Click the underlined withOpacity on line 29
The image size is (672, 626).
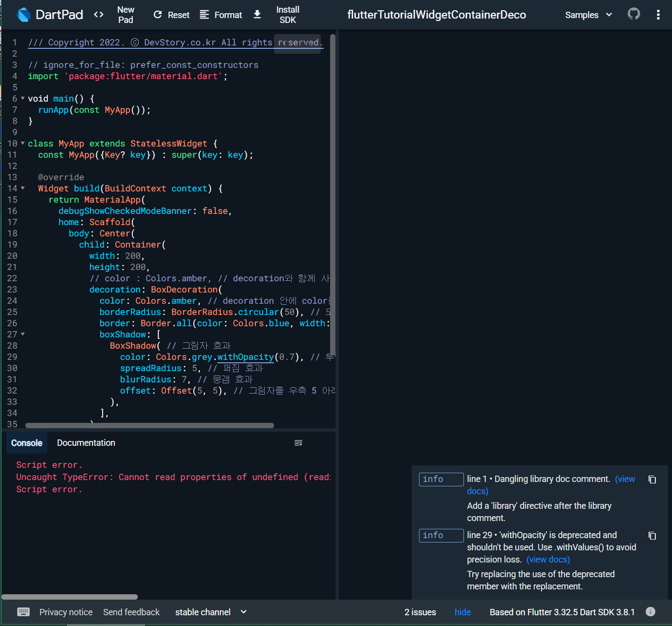coord(246,357)
